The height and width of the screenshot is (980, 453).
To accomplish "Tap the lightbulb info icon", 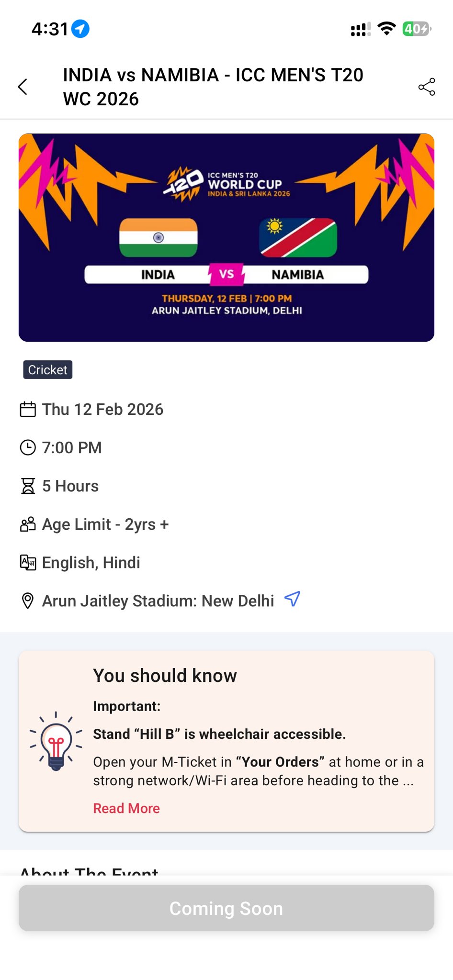I will [56, 741].
